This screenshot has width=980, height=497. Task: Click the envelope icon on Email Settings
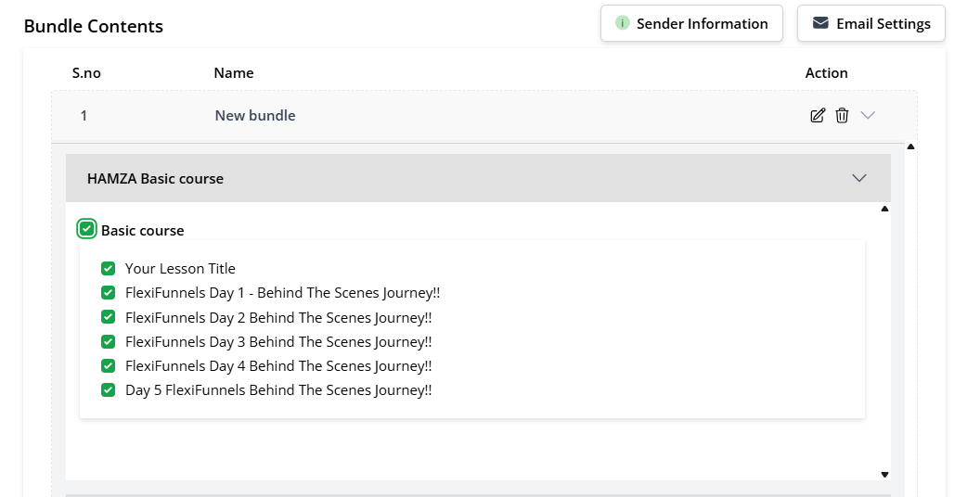pos(820,23)
